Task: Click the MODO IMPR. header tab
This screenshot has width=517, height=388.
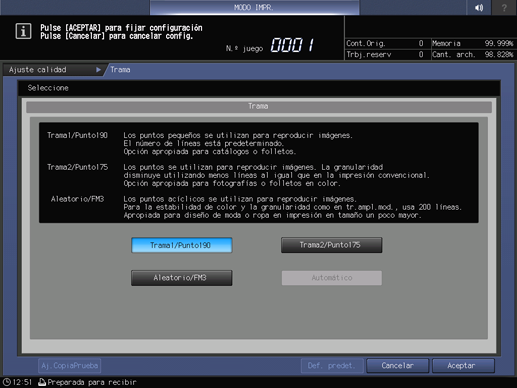Action: (x=254, y=7)
